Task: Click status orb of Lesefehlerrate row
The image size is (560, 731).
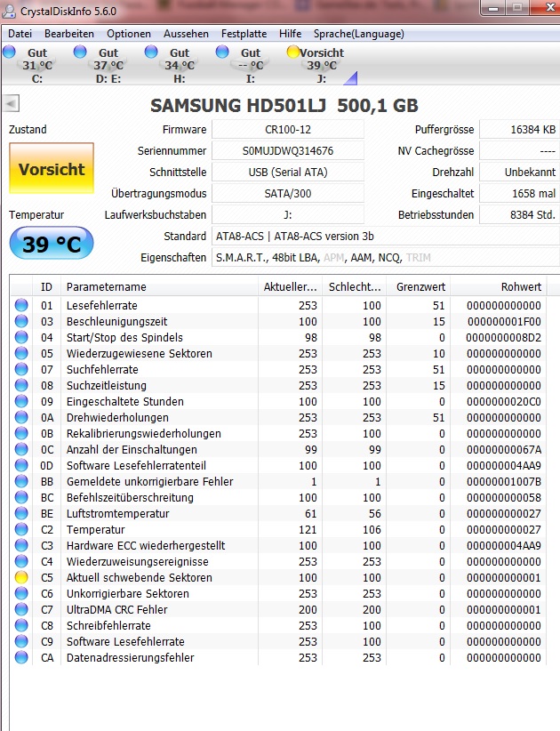Action: 21,305
